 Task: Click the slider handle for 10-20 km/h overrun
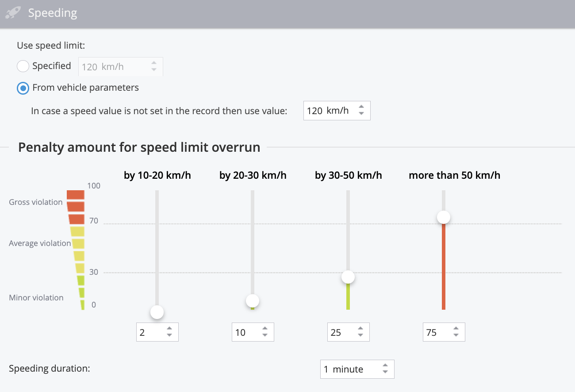point(157,312)
